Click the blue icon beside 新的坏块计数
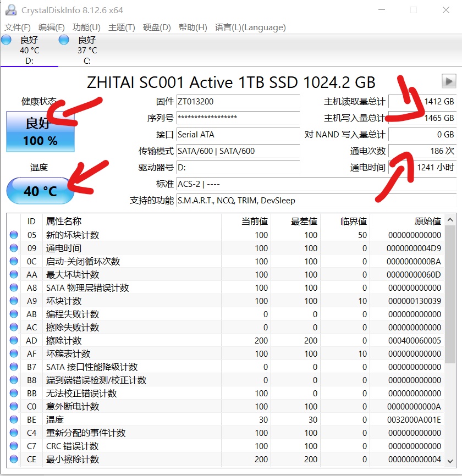This screenshot has height=476, width=462. [14, 235]
